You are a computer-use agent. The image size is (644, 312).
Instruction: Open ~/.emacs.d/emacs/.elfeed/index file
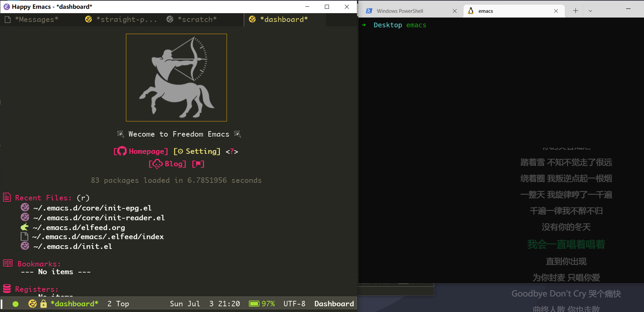98,237
